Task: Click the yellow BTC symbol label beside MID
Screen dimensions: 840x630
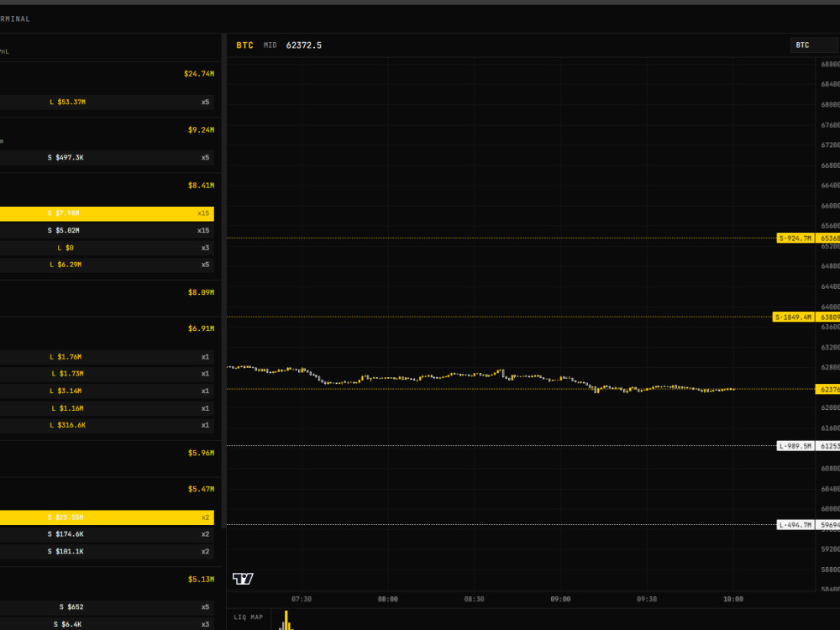Action: pos(244,45)
